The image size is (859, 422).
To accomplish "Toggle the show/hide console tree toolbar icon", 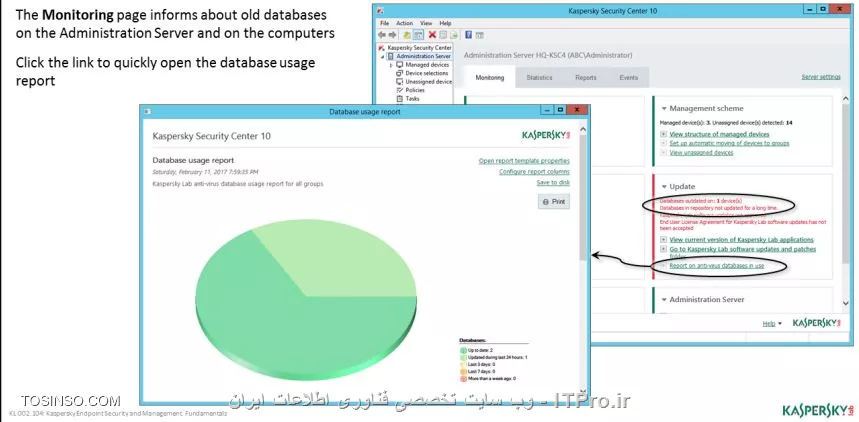I will (418, 35).
